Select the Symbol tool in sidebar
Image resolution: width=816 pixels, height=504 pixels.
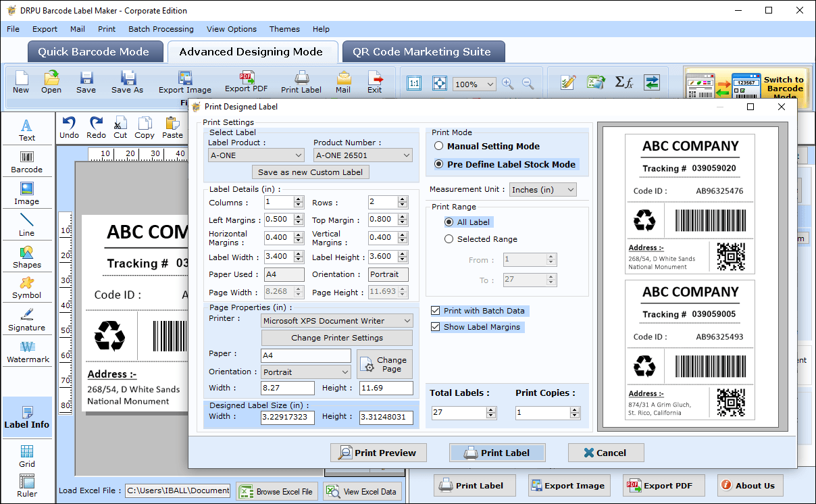(27, 288)
